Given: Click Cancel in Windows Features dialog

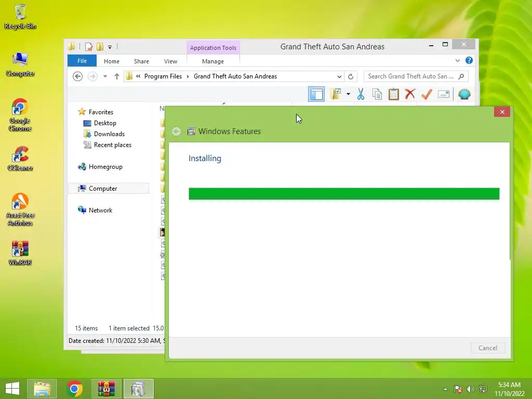Looking at the screenshot, I should [x=487, y=348].
